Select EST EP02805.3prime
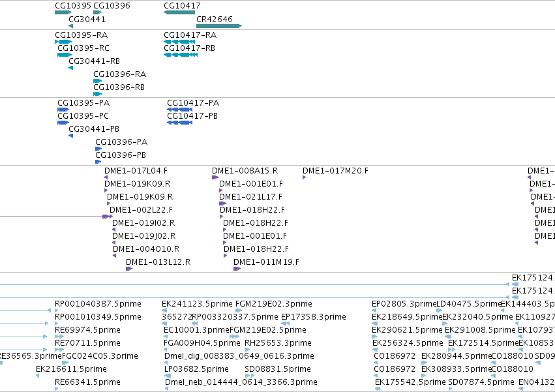Viewport: 555px width, 392px height. [404, 304]
